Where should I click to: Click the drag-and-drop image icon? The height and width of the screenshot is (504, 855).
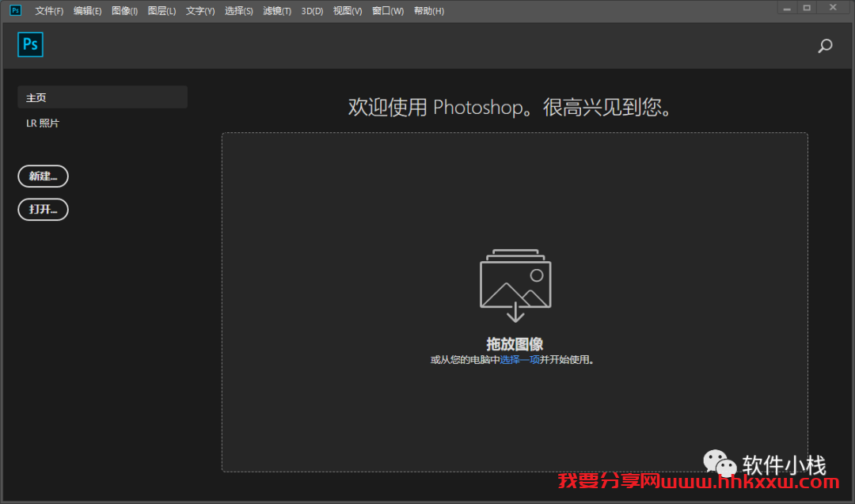tap(515, 286)
